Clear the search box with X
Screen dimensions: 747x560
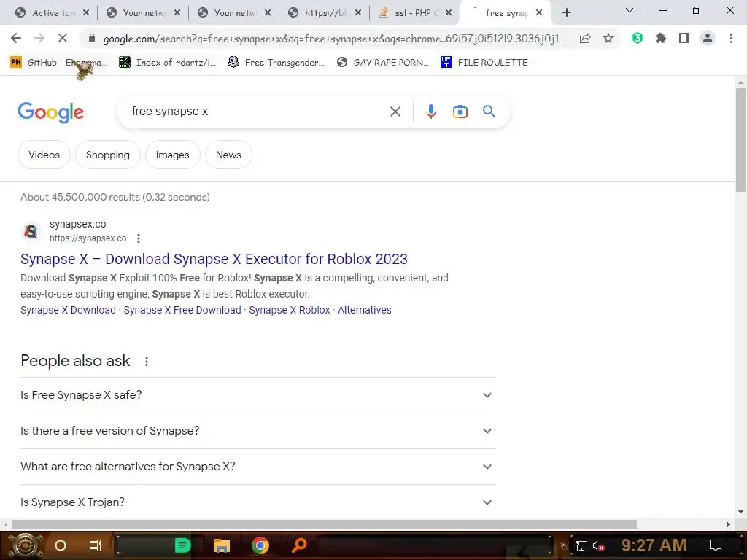(x=395, y=112)
